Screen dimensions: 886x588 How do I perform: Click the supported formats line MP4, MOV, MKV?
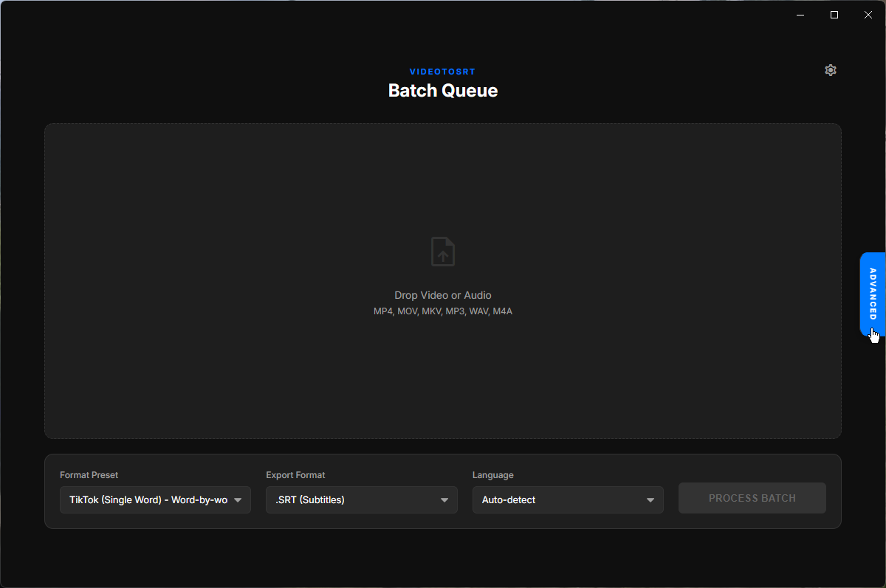pyautogui.click(x=443, y=311)
